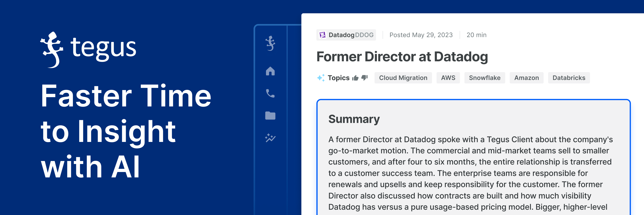Click the Datadog company logo icon

point(322,35)
